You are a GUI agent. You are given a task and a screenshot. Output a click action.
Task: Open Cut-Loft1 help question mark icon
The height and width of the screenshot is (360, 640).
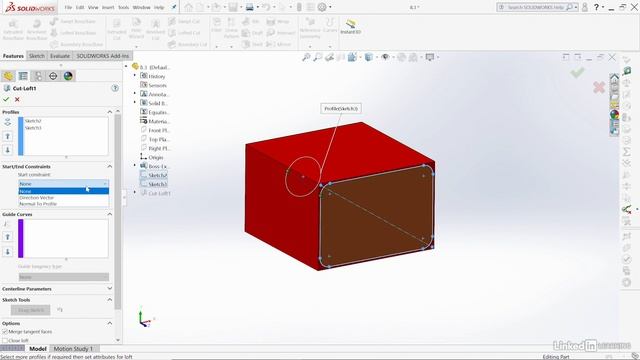point(115,88)
